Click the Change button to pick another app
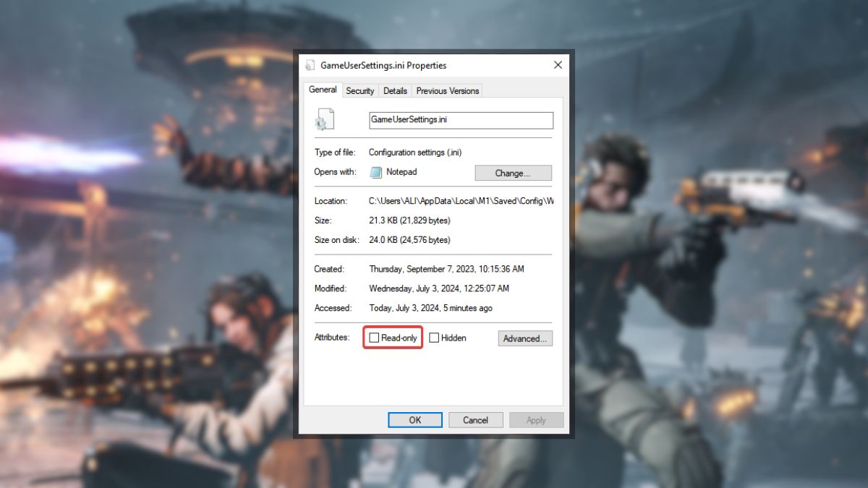The image size is (868, 488). click(513, 173)
